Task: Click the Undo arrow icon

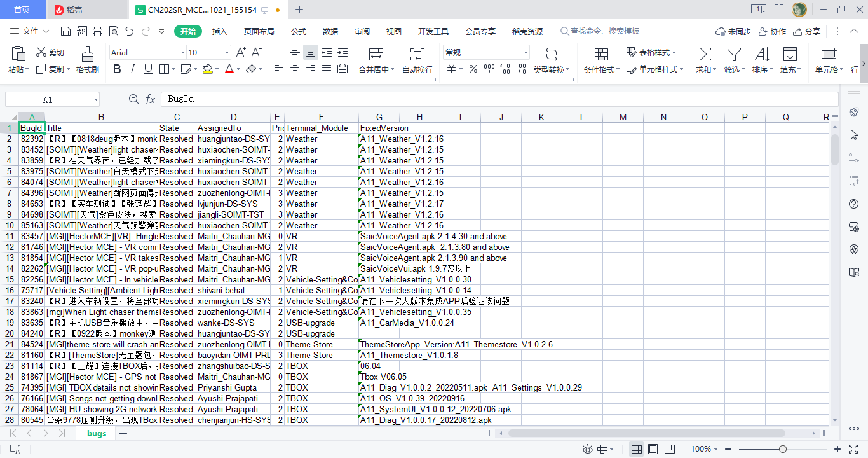Action: tap(130, 31)
